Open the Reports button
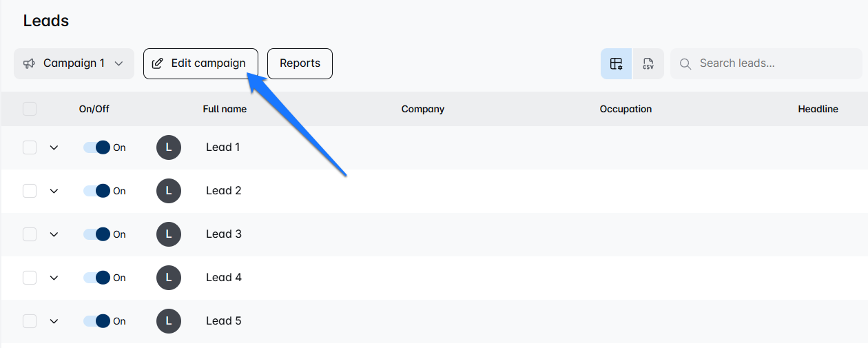The height and width of the screenshot is (348, 868). coord(300,63)
